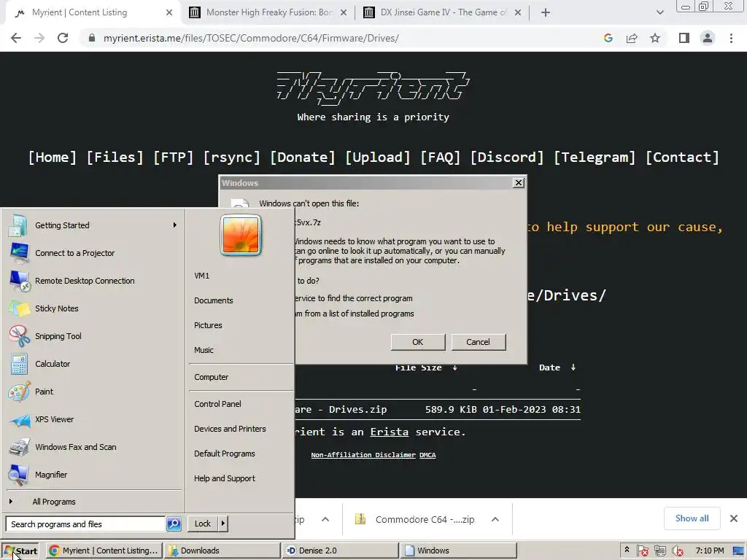Click the browser address bar URL
747x560 pixels.
click(251, 38)
